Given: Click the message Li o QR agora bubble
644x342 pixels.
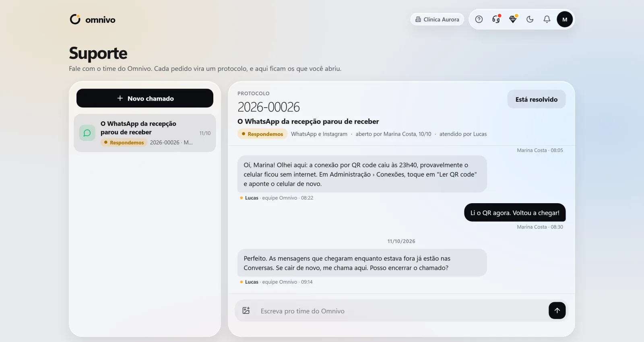Looking at the screenshot, I should pyautogui.click(x=515, y=212).
